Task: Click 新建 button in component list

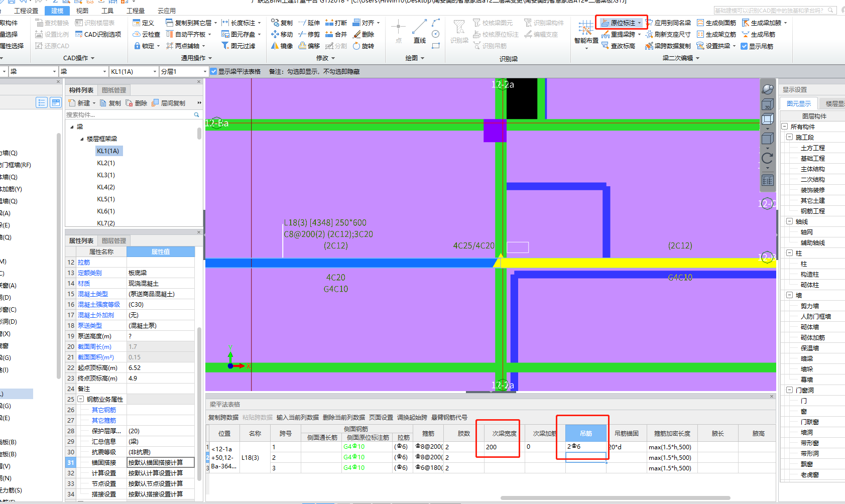Action: [81, 103]
